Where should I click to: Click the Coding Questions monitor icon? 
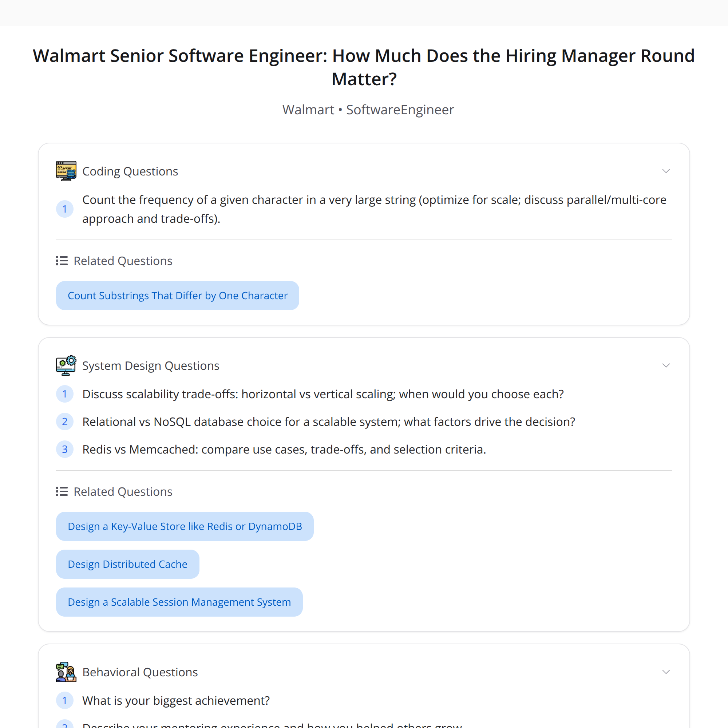coord(66,171)
